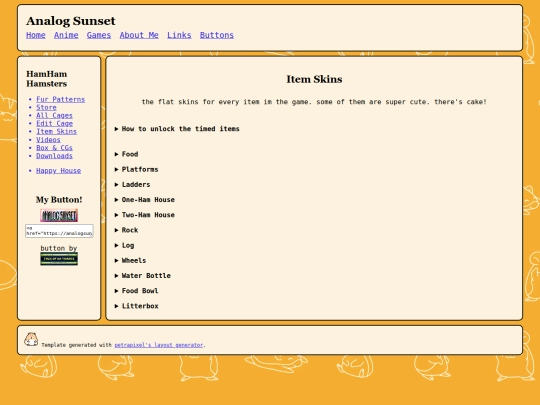Click the button creator's badge image

[59, 259]
